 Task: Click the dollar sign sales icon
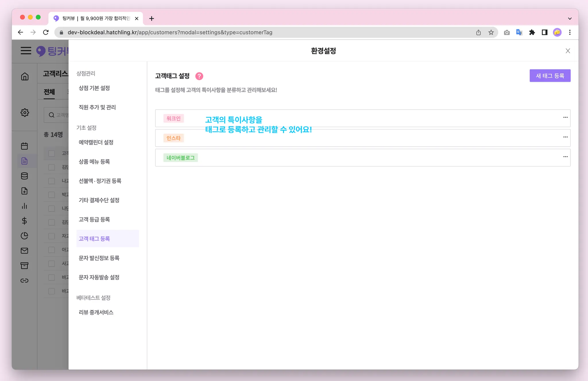click(x=24, y=221)
